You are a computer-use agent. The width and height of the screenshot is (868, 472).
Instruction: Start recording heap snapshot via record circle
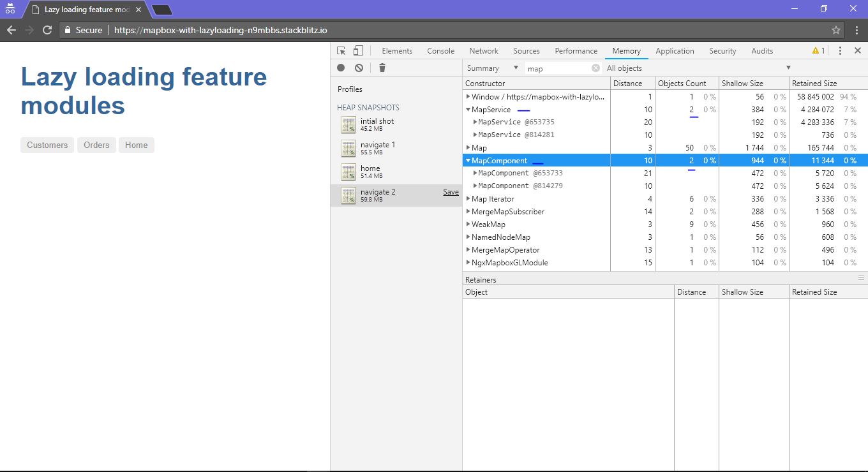pos(341,68)
